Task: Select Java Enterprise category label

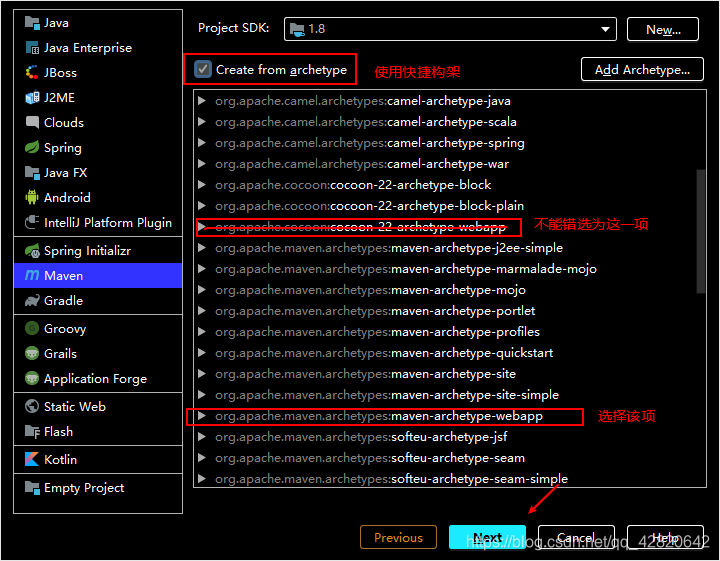Action: coord(88,48)
